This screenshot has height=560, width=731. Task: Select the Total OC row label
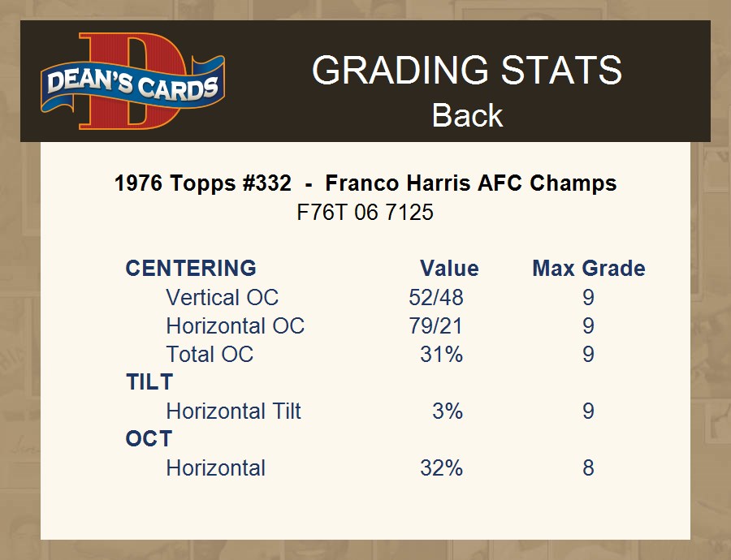point(210,355)
